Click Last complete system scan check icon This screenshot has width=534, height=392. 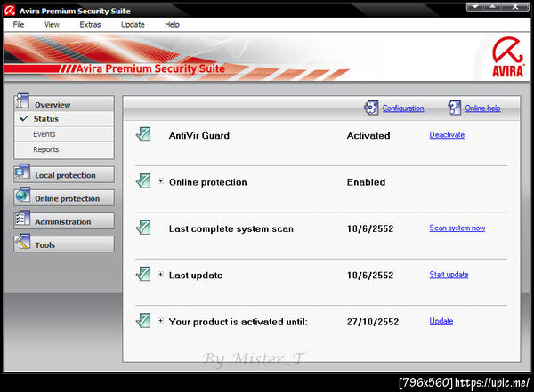pos(143,228)
